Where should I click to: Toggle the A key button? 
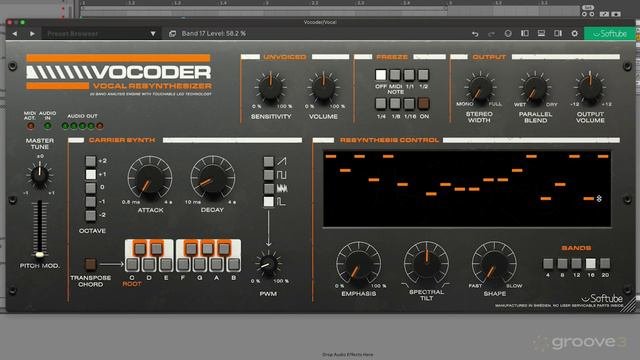click(x=217, y=264)
